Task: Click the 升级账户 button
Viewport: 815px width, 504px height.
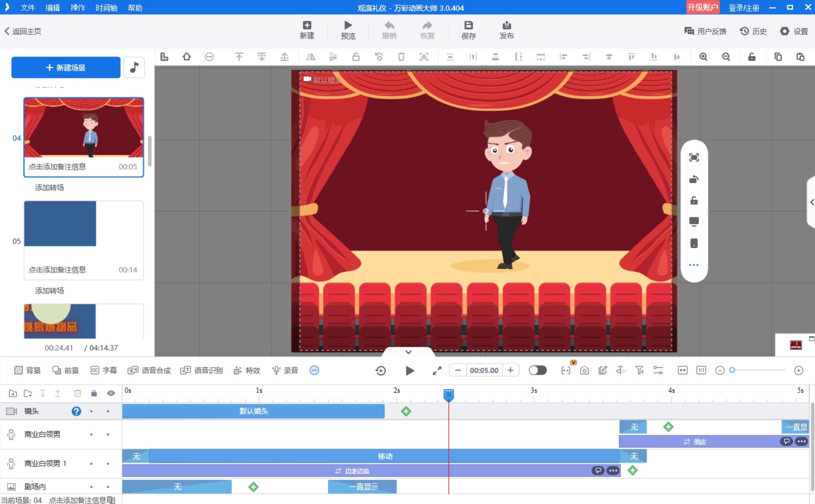Action: coord(702,7)
